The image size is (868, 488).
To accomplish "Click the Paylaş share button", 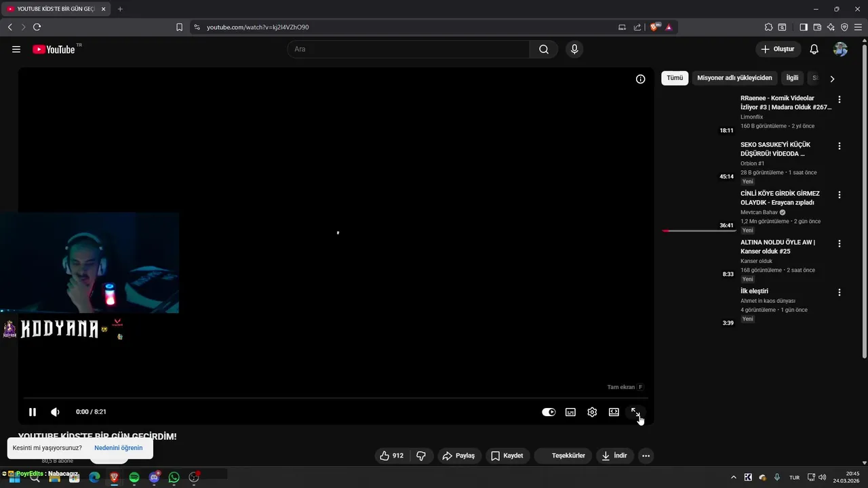I will point(459,456).
